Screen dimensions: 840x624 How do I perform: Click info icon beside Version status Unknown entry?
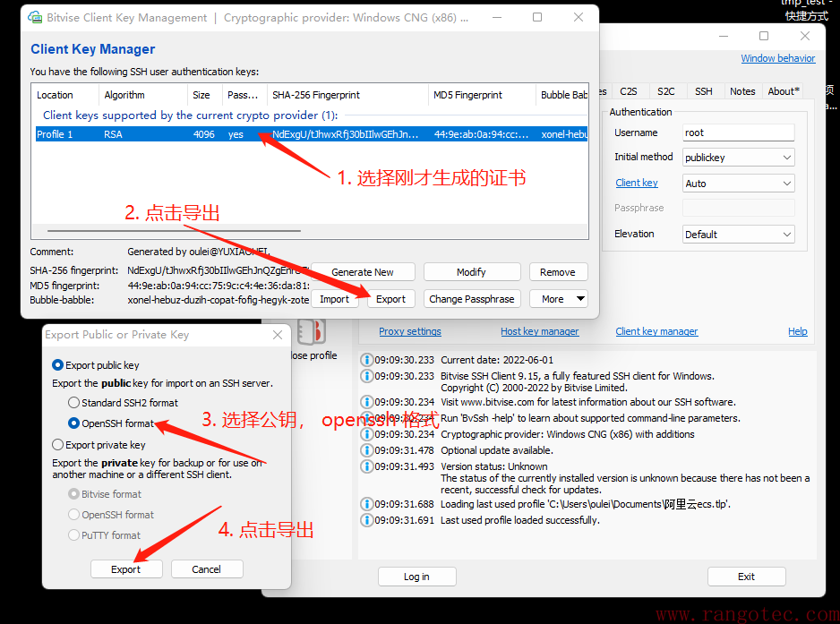point(366,466)
